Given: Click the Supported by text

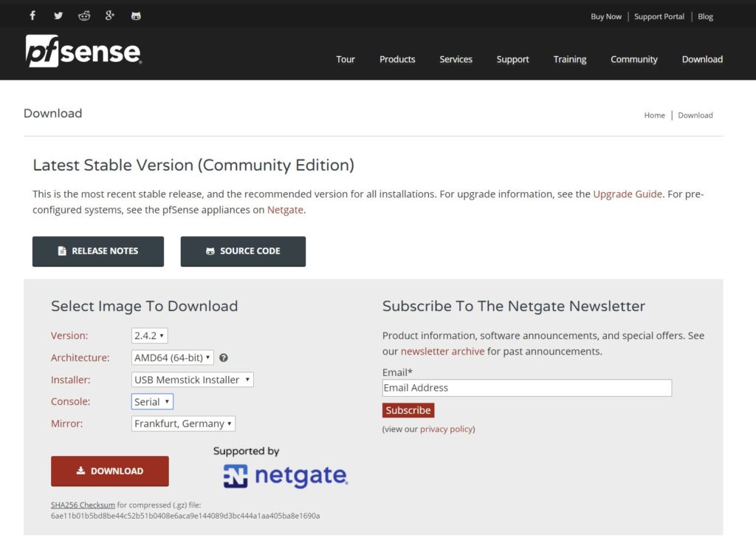Looking at the screenshot, I should pos(246,451).
